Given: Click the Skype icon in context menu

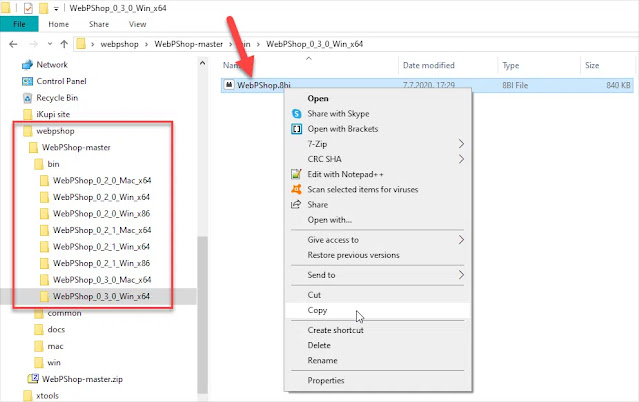Looking at the screenshot, I should pos(297,114).
